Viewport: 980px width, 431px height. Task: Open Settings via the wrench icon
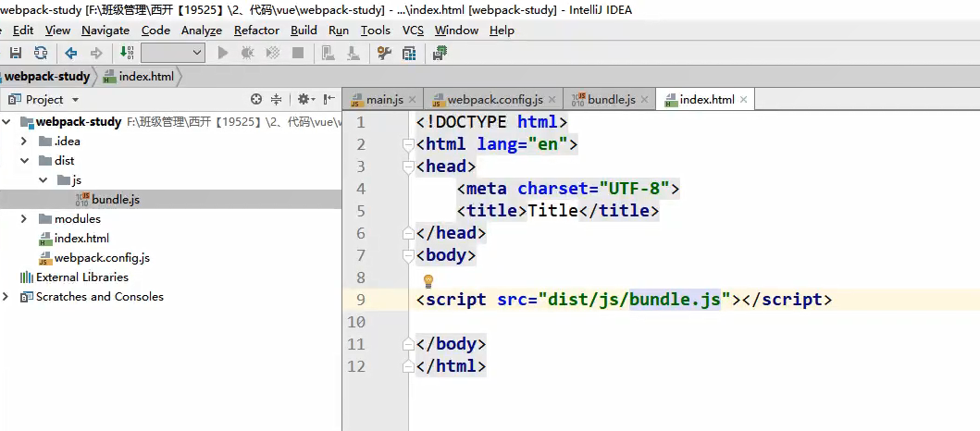(384, 53)
